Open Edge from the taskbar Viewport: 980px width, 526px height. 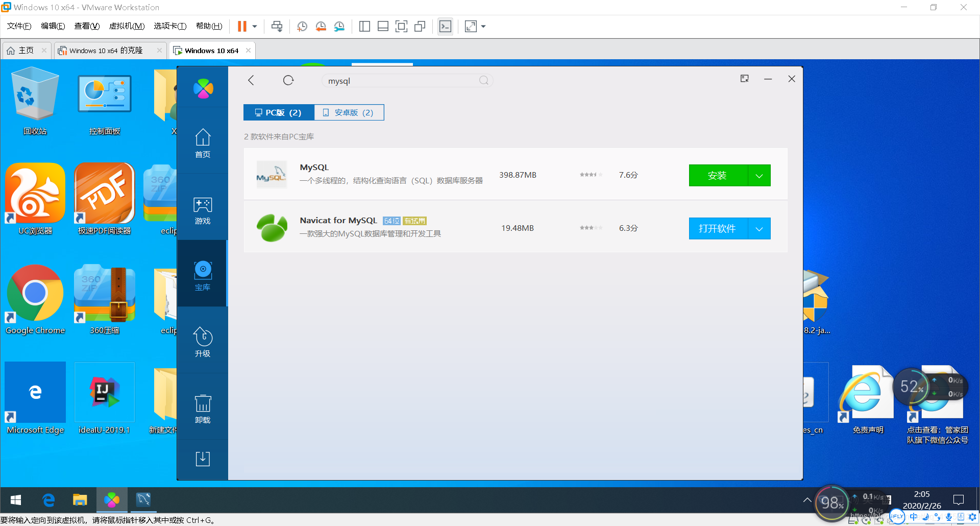[48, 500]
